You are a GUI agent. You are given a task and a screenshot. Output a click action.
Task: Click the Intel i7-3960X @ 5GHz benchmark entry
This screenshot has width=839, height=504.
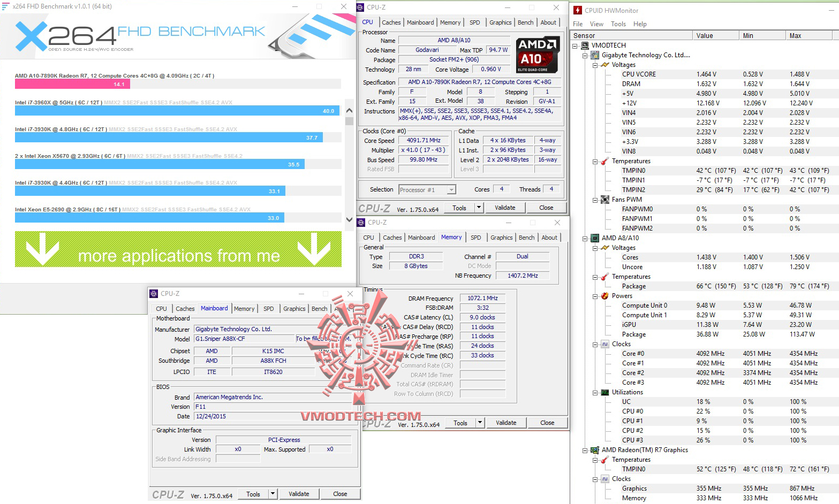click(178, 108)
